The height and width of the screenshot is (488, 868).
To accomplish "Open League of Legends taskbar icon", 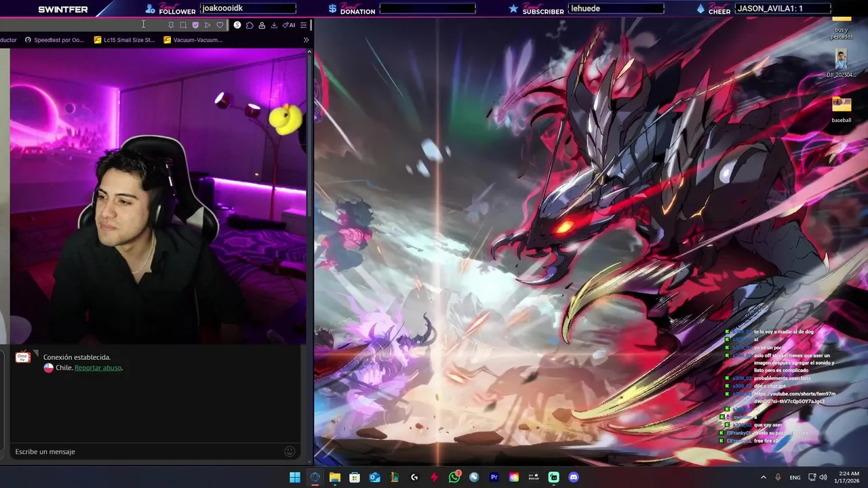I will (395, 477).
